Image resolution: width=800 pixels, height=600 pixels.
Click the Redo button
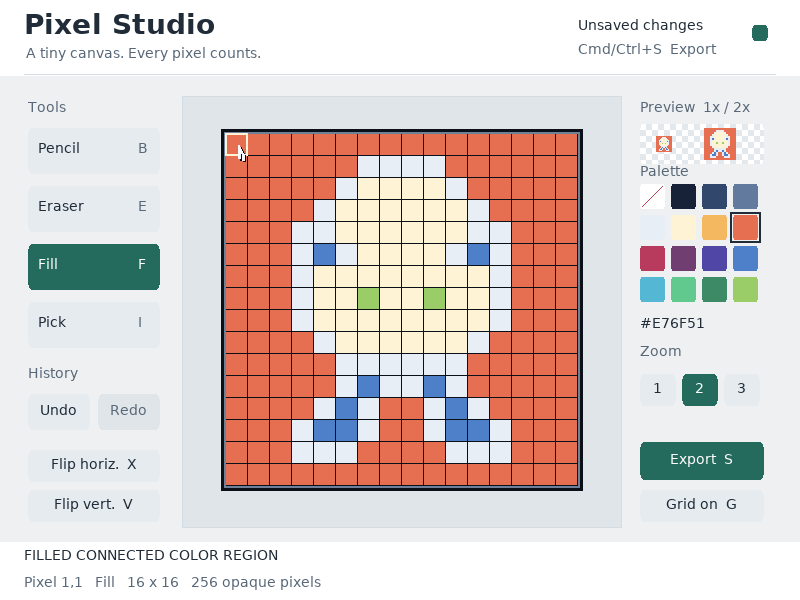pos(129,411)
